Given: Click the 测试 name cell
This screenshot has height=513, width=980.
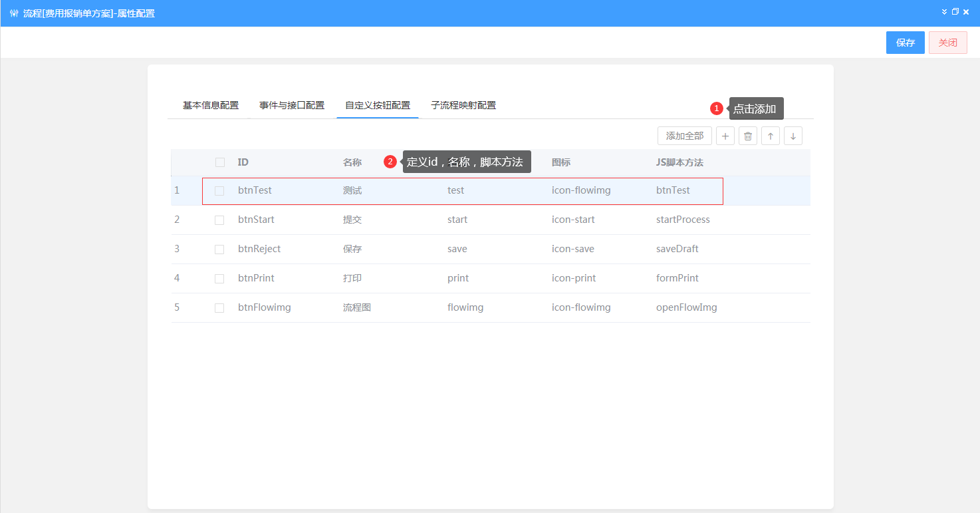Looking at the screenshot, I should [x=352, y=190].
